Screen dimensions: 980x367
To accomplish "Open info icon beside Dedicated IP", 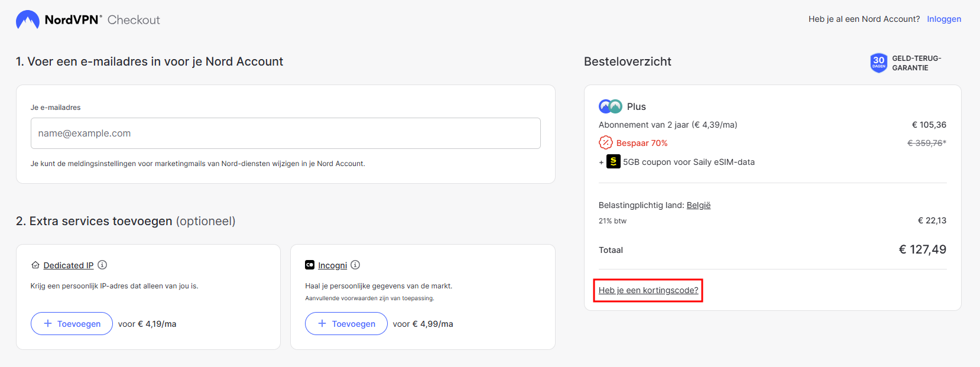I will (x=102, y=265).
